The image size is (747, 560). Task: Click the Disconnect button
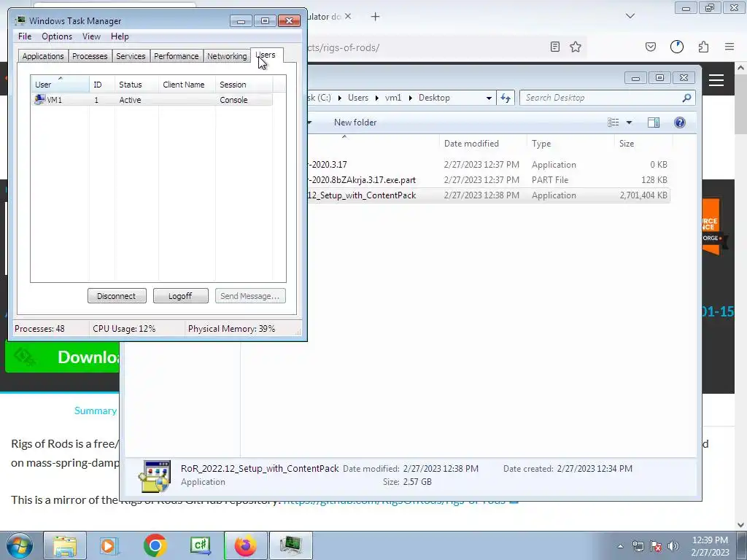click(117, 296)
